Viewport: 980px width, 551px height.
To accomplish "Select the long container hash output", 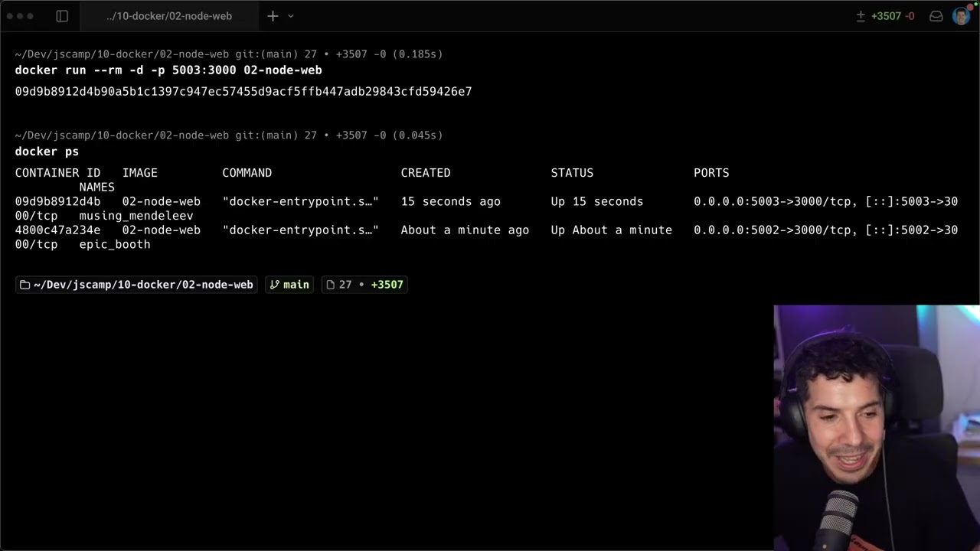I will coord(243,92).
